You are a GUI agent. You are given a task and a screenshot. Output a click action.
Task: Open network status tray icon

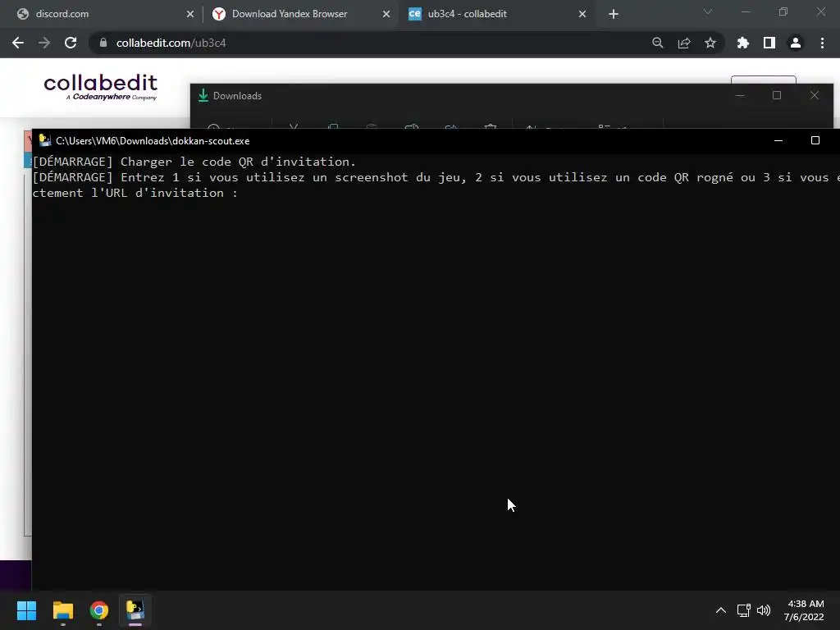pyautogui.click(x=743, y=610)
